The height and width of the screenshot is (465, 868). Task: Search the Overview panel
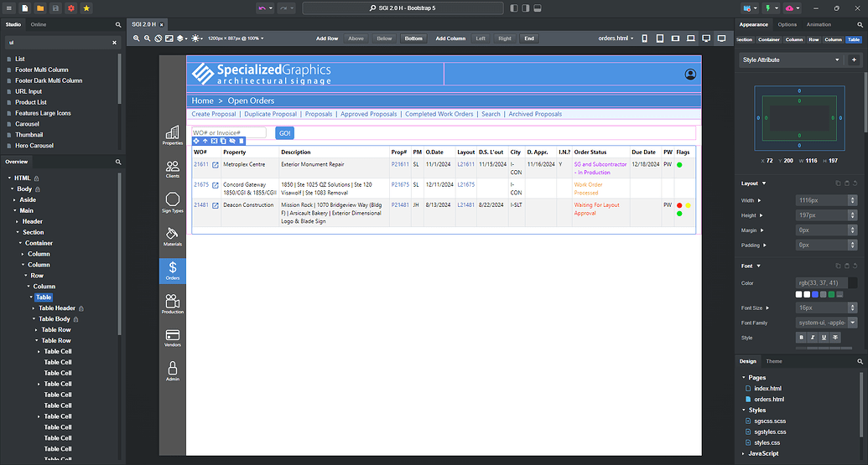[118, 162]
